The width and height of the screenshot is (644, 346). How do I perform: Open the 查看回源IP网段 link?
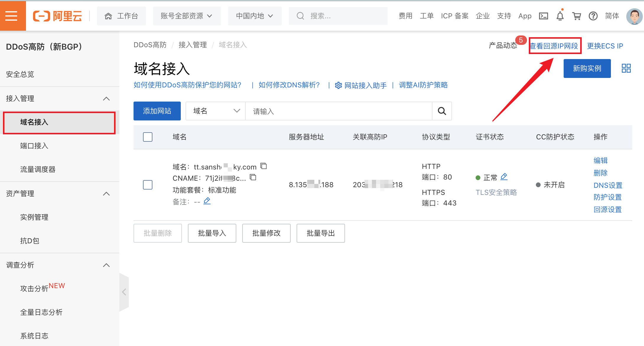point(554,46)
